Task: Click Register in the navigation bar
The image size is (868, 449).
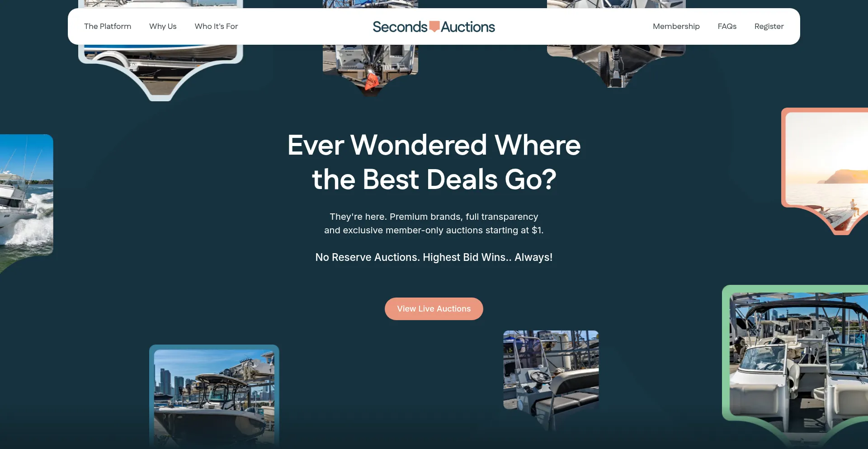Action: [769, 26]
